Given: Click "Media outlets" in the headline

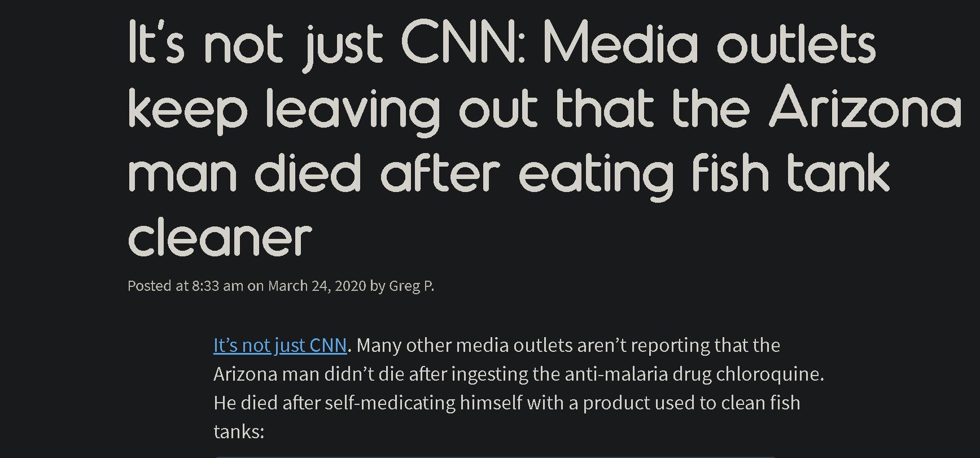Looking at the screenshot, I should click(x=710, y=43).
